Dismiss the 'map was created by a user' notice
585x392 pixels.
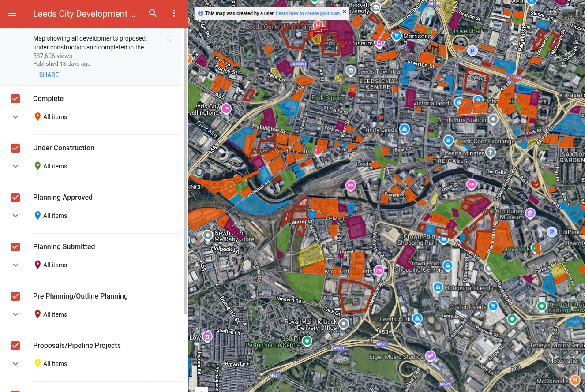(x=345, y=11)
